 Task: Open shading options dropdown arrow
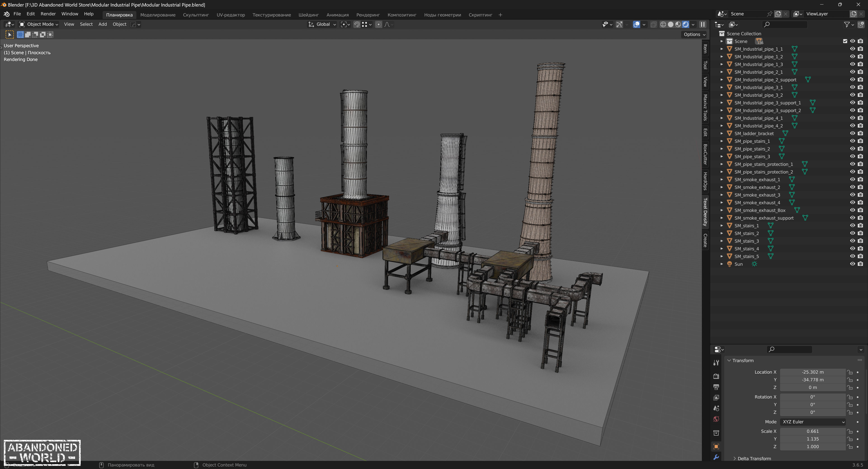pyautogui.click(x=693, y=24)
